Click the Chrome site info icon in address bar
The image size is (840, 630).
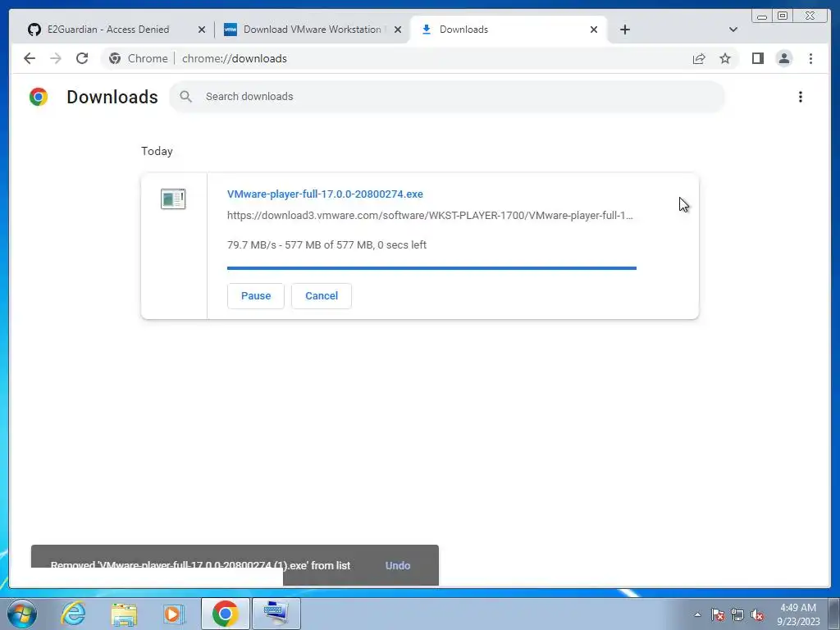(115, 58)
